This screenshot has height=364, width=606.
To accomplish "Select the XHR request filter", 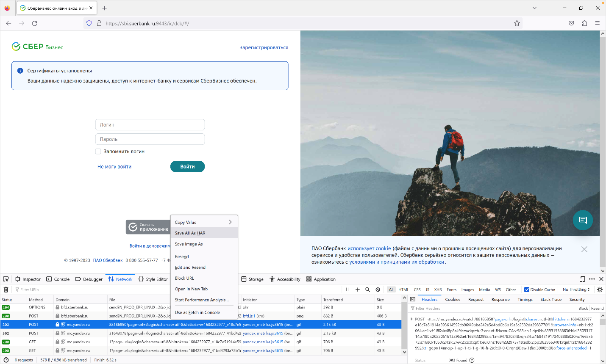I will tap(438, 290).
